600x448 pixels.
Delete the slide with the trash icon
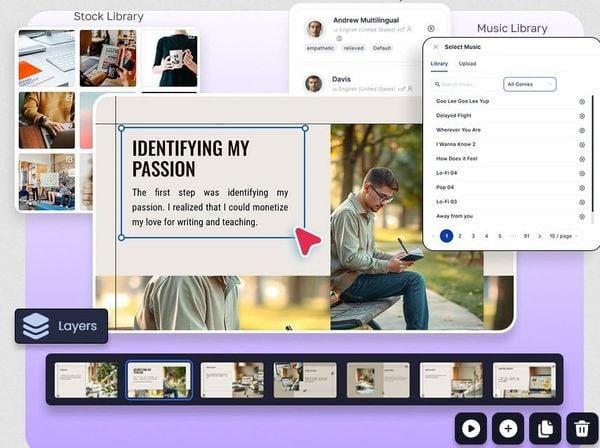(x=582, y=428)
